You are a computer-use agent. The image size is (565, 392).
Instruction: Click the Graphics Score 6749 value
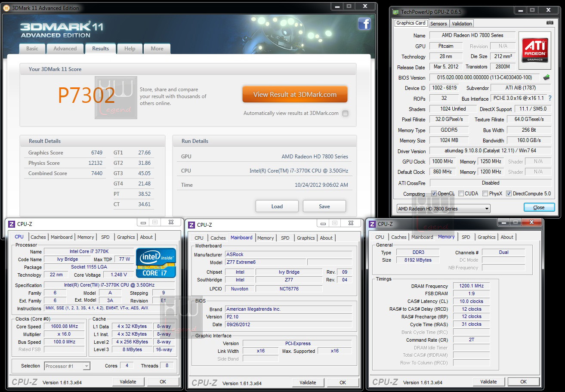(97, 153)
